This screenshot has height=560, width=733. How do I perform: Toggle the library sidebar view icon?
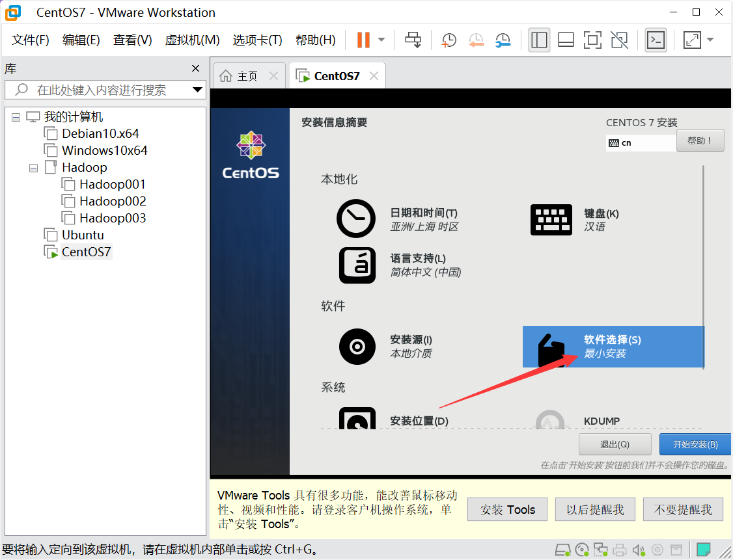tap(539, 40)
